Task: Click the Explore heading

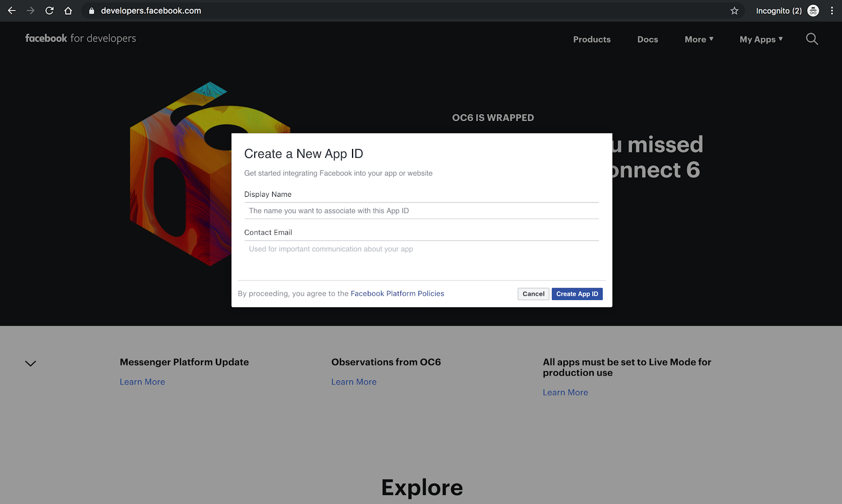Action: (x=422, y=488)
